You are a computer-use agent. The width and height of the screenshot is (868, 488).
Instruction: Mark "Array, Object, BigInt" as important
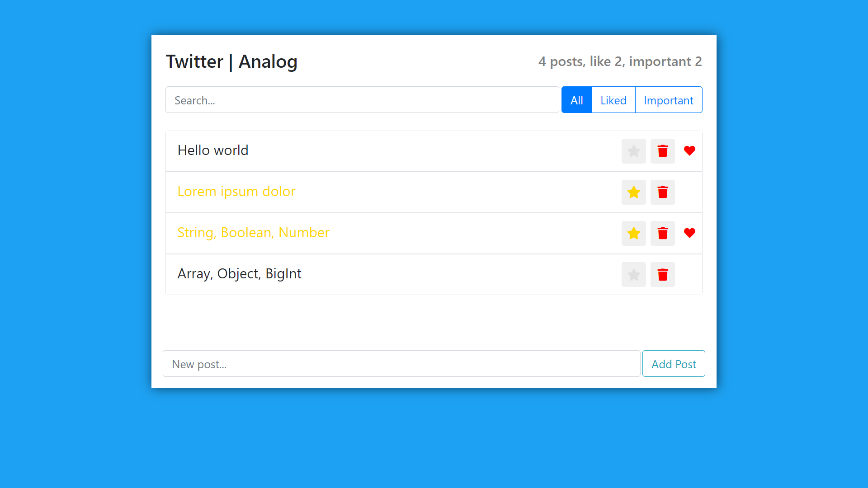[x=633, y=274]
